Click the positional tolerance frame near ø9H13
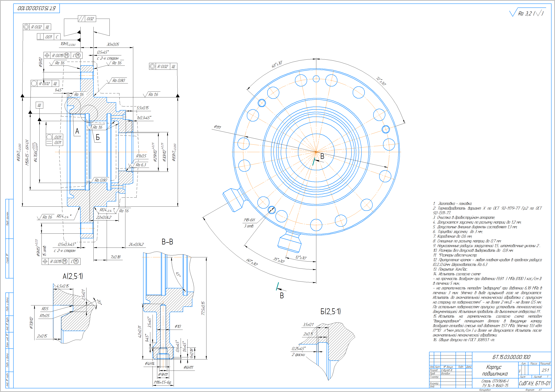The width and height of the screenshot is (555, 392). coord(61,261)
